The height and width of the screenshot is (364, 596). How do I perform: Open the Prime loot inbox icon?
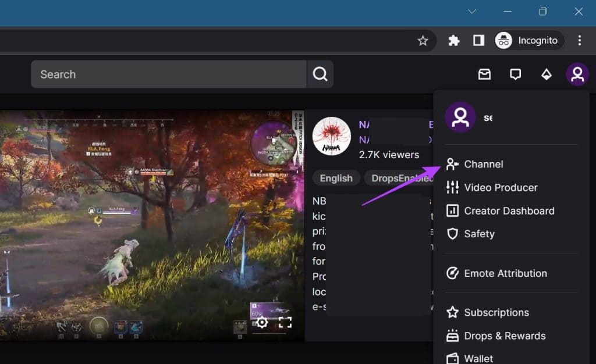click(x=484, y=74)
